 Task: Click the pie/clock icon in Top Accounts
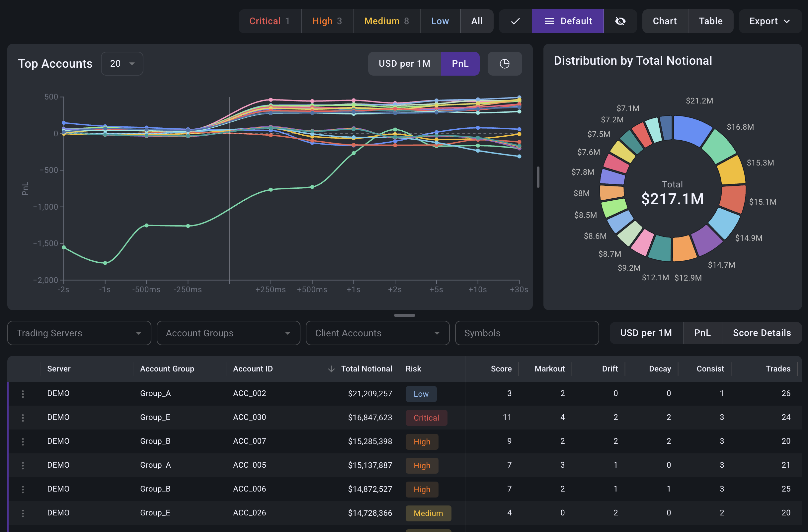pyautogui.click(x=505, y=63)
